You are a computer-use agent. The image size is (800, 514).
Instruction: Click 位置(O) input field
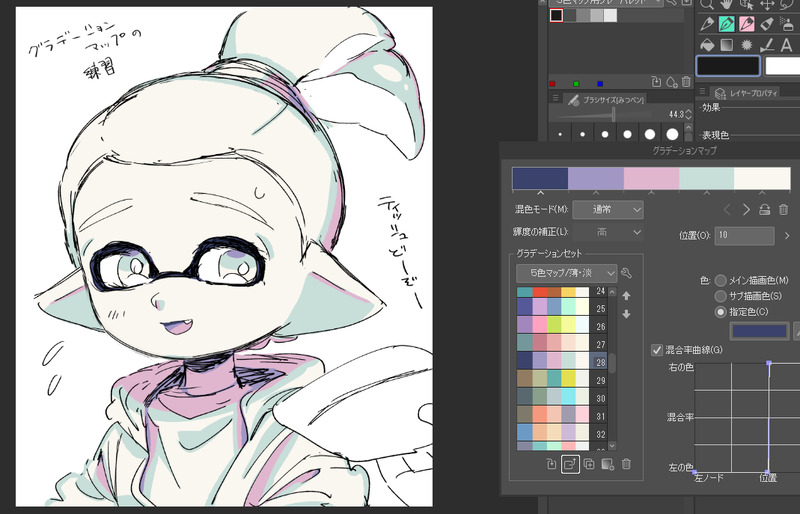pyautogui.click(x=744, y=235)
